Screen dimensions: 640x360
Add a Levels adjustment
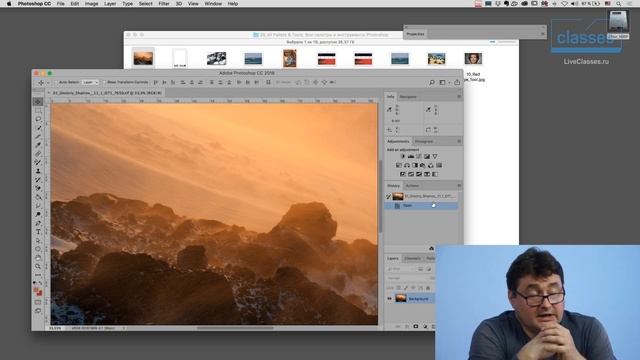click(x=411, y=156)
